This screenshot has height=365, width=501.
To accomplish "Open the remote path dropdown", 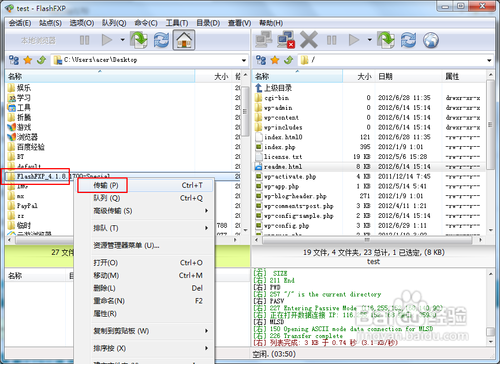I will (x=489, y=60).
